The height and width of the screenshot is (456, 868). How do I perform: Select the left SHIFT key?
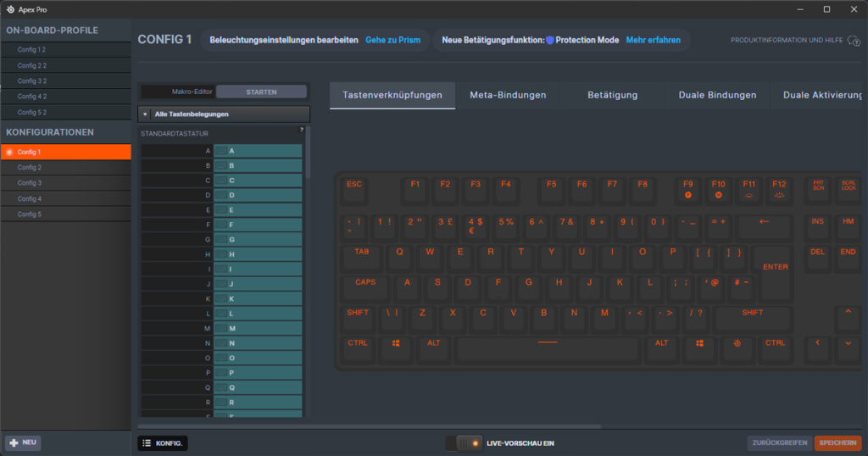tap(358, 318)
